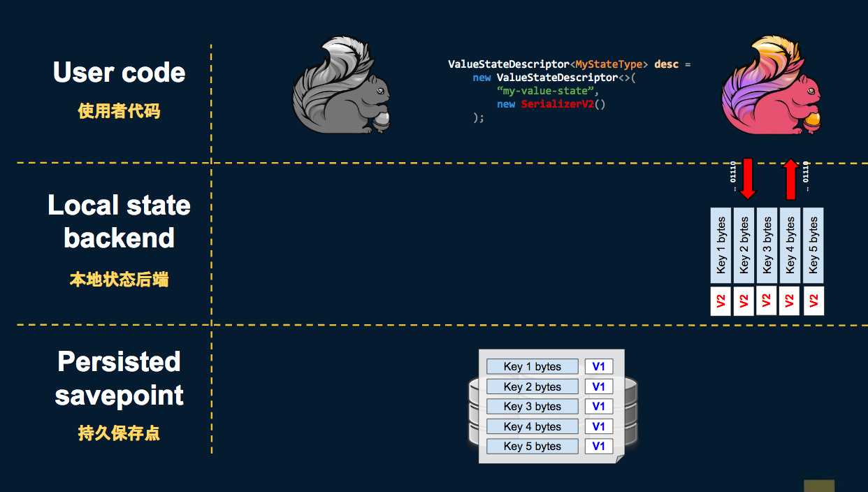
Task: Click the vertical Key 3 bytes column
Action: (767, 245)
